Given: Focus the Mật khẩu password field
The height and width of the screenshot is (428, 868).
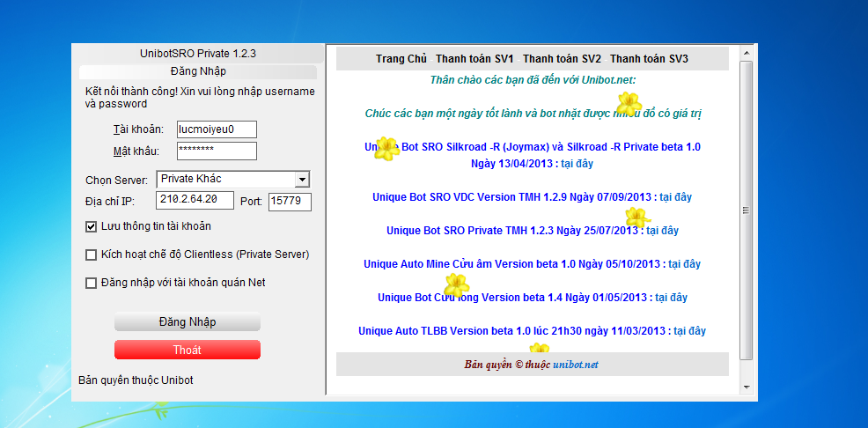Looking at the screenshot, I should tap(217, 151).
